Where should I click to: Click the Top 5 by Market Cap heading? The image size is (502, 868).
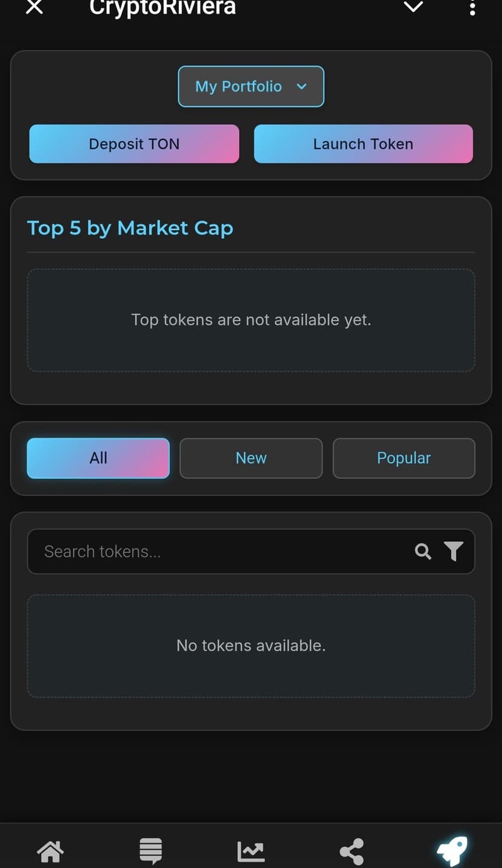click(130, 228)
